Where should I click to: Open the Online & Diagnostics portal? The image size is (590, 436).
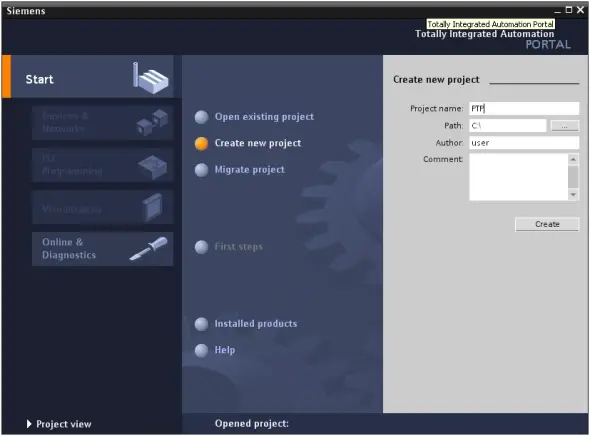tap(102, 249)
